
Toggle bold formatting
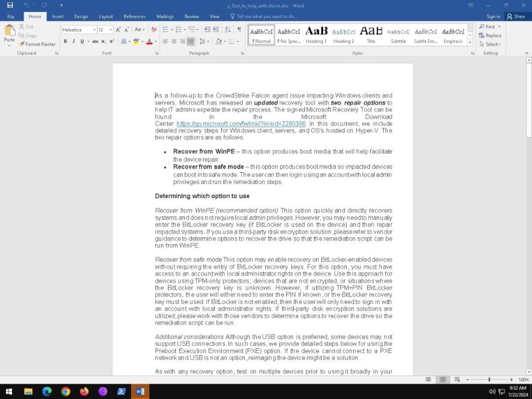[x=65, y=41]
